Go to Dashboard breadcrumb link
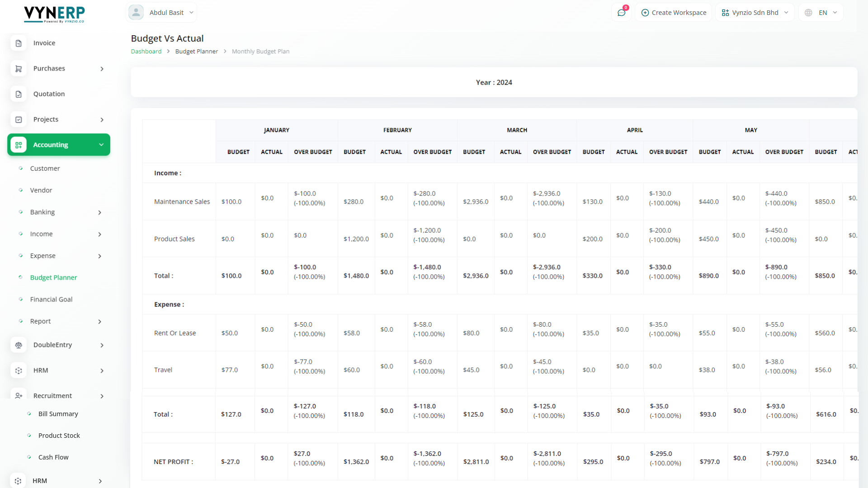Image resolution: width=868 pixels, height=488 pixels. [x=146, y=52]
